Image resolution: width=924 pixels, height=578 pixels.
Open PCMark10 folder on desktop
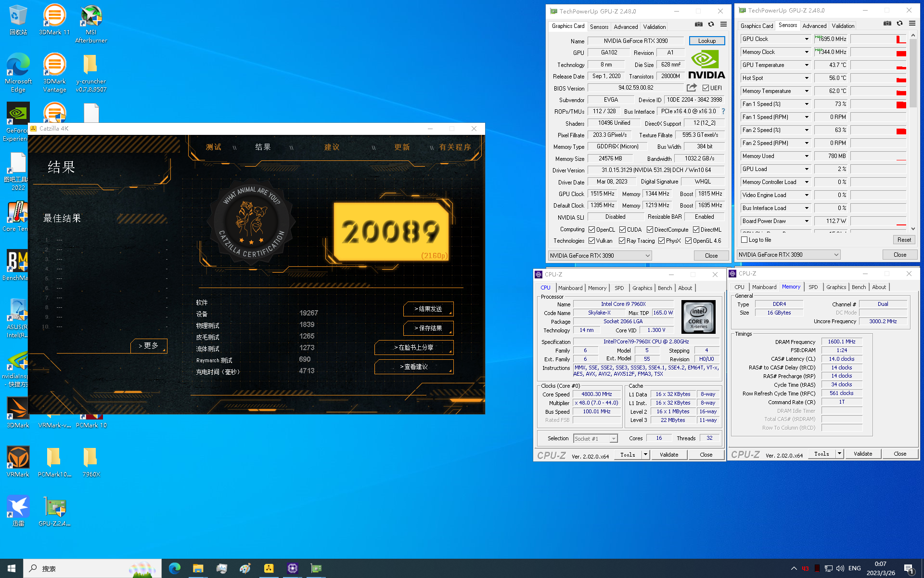54,462
